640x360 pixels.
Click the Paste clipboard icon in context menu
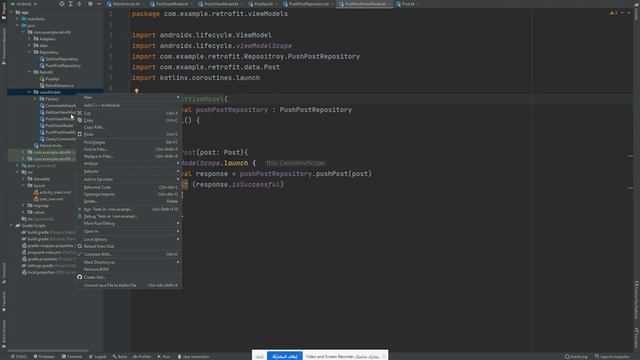(80, 134)
